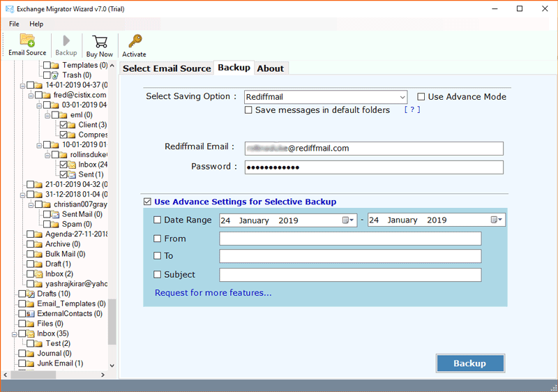This screenshot has width=558, height=392.
Task: Open Buy Now shopping cart icon
Action: [100, 41]
